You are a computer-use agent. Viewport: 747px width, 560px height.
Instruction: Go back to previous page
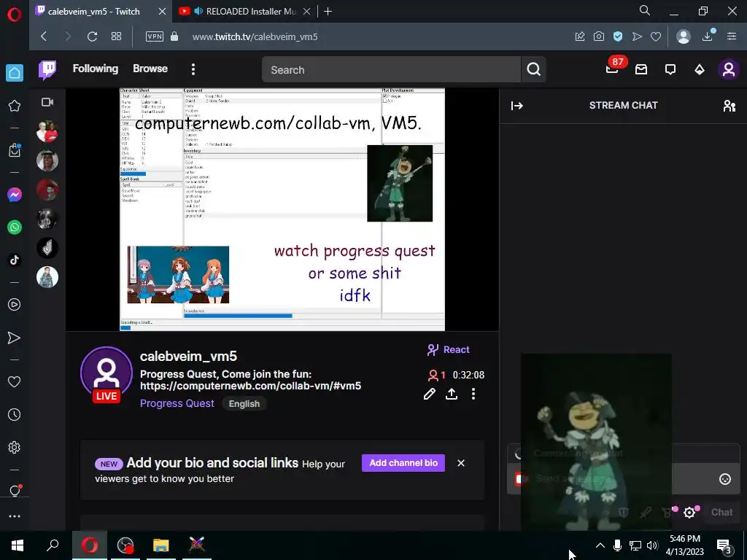[44, 36]
